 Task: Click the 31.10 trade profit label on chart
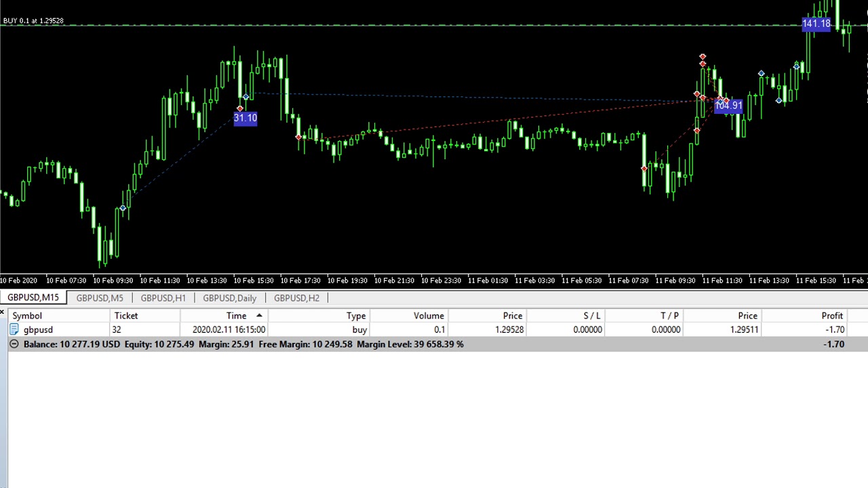click(245, 118)
